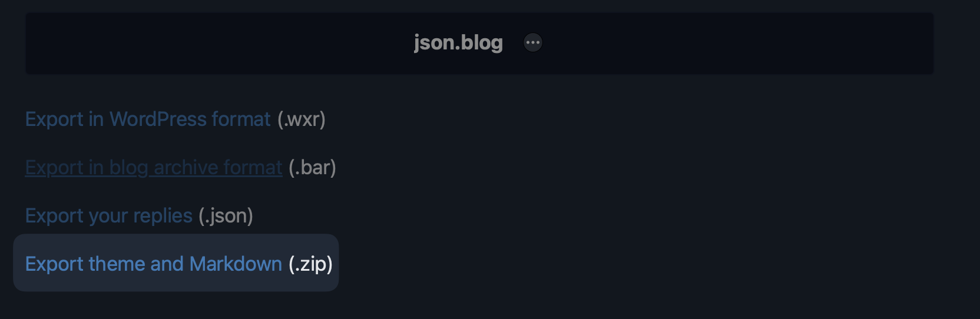Click the word format in the WordPress export link
The height and width of the screenshot is (319, 980).
pos(241,119)
